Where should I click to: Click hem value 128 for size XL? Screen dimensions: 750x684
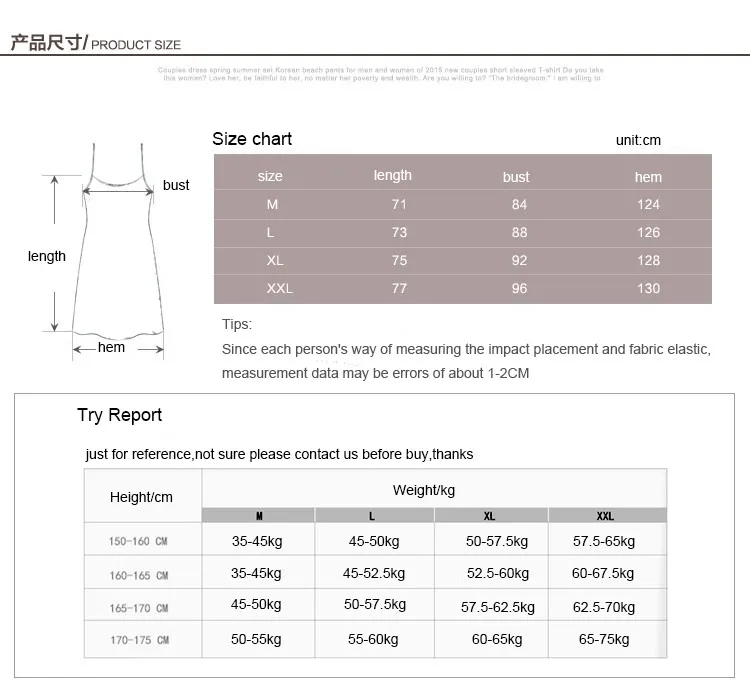click(x=648, y=260)
